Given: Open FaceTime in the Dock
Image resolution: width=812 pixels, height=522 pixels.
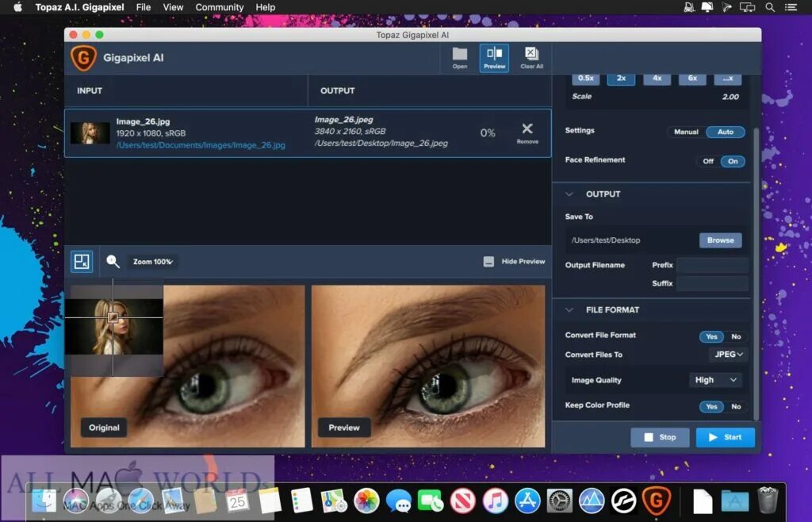Looking at the screenshot, I should (431, 501).
